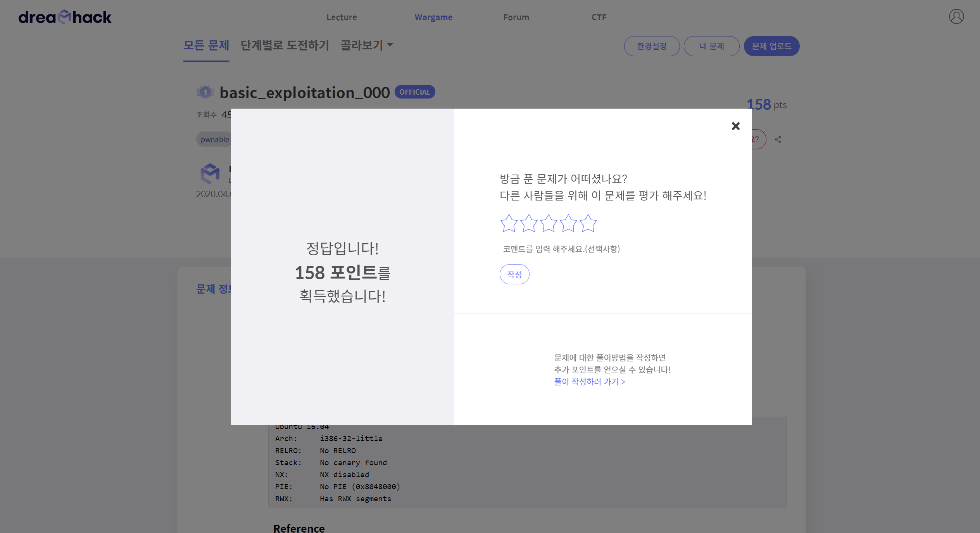Open the 풀이 작성하러 가기 link
This screenshot has width=980, height=533.
(x=589, y=382)
